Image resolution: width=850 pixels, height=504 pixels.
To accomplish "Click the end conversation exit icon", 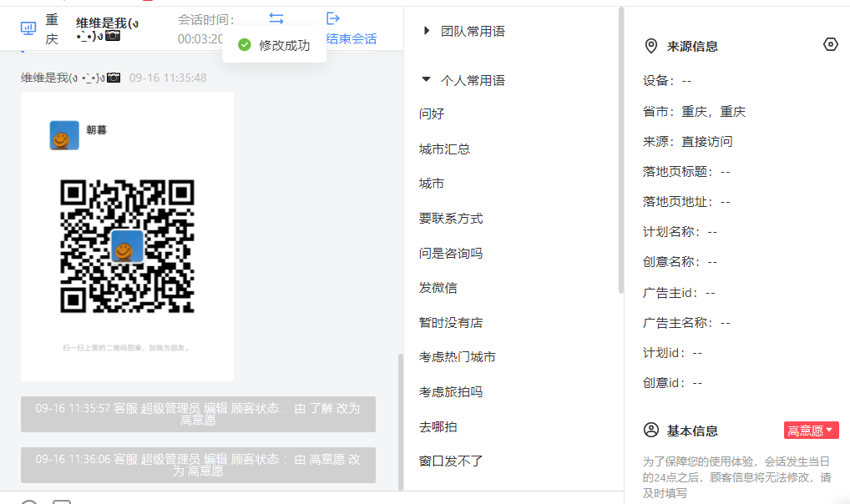I will point(333,18).
